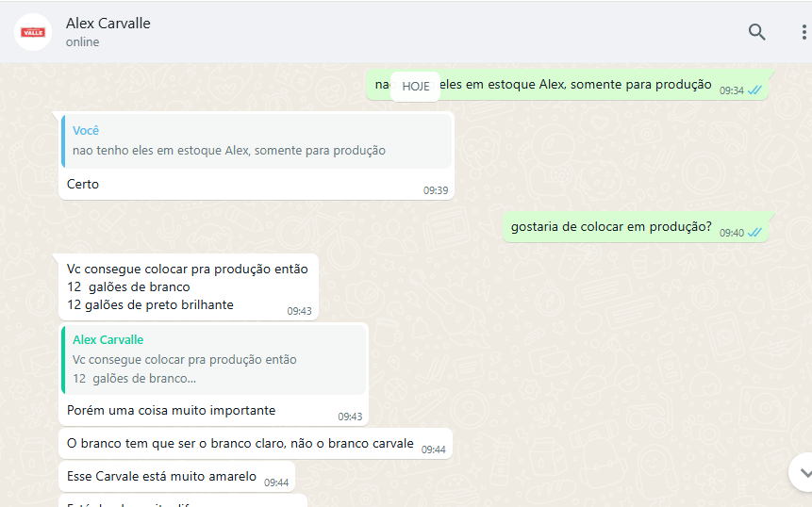
Task: Click partially visible message at bottom
Action: (183, 500)
